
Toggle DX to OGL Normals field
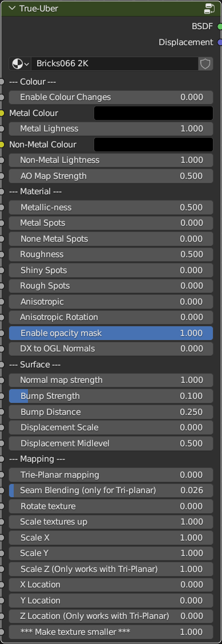coord(111,349)
